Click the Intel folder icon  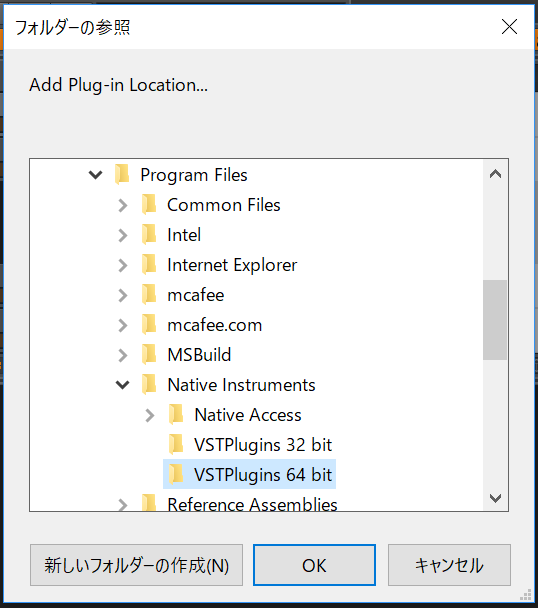pyautogui.click(x=149, y=235)
